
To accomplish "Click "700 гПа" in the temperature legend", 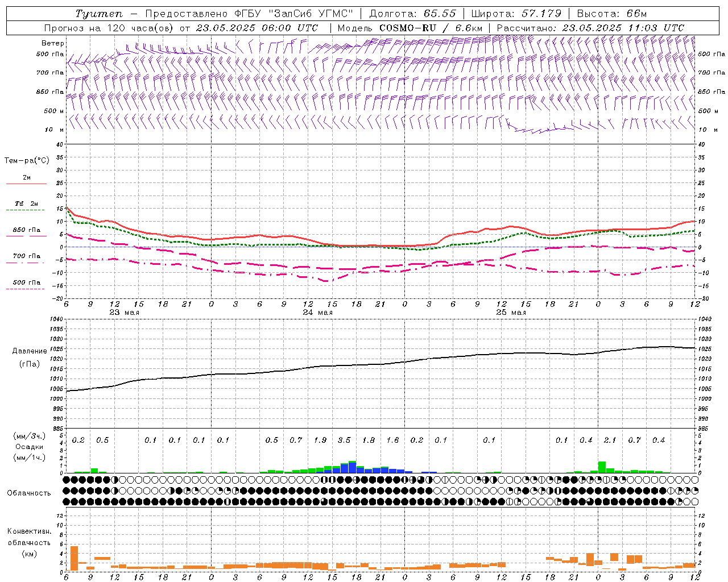I will pos(27,256).
